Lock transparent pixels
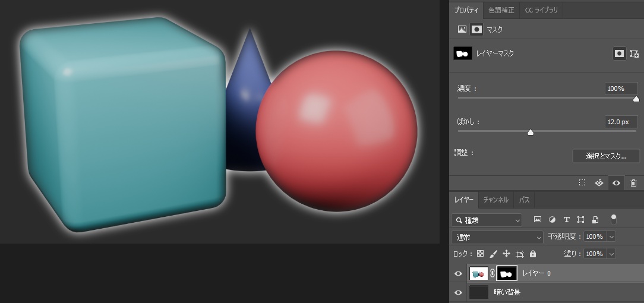This screenshot has width=644, height=303. (480, 254)
